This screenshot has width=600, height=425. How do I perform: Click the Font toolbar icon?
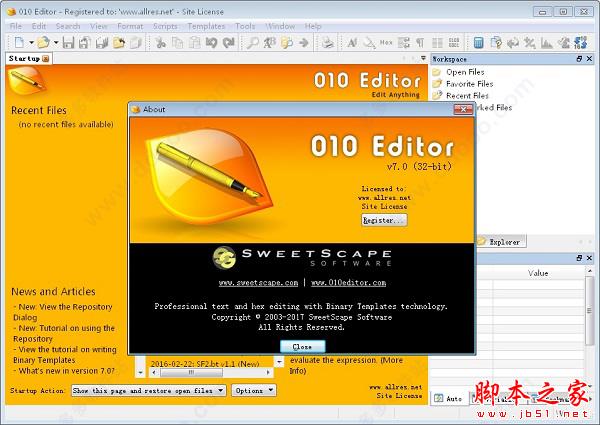point(352,42)
